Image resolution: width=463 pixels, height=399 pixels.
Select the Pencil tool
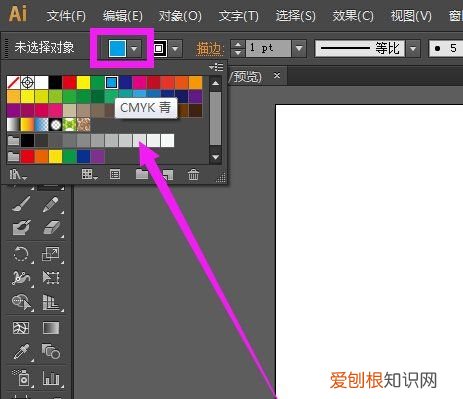click(x=51, y=204)
